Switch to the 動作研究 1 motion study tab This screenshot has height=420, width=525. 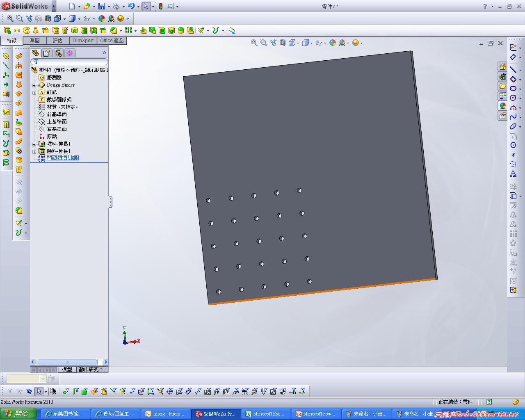(x=91, y=369)
